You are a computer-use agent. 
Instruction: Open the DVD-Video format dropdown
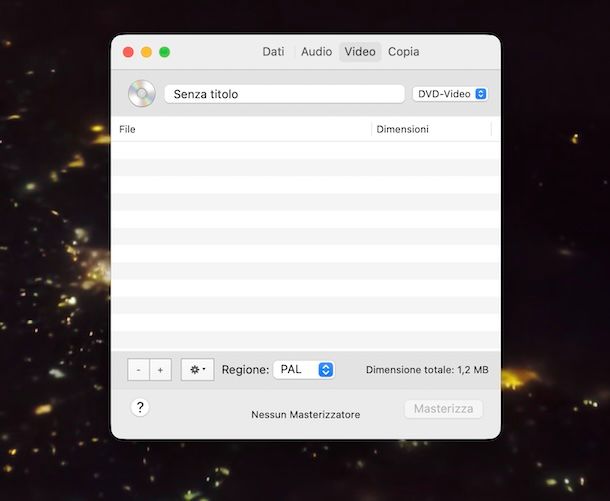click(450, 94)
